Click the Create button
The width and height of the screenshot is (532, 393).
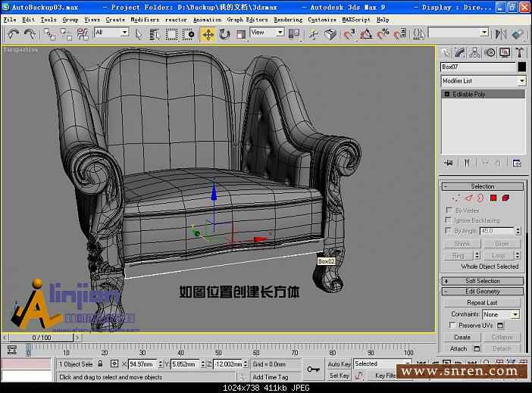click(462, 338)
